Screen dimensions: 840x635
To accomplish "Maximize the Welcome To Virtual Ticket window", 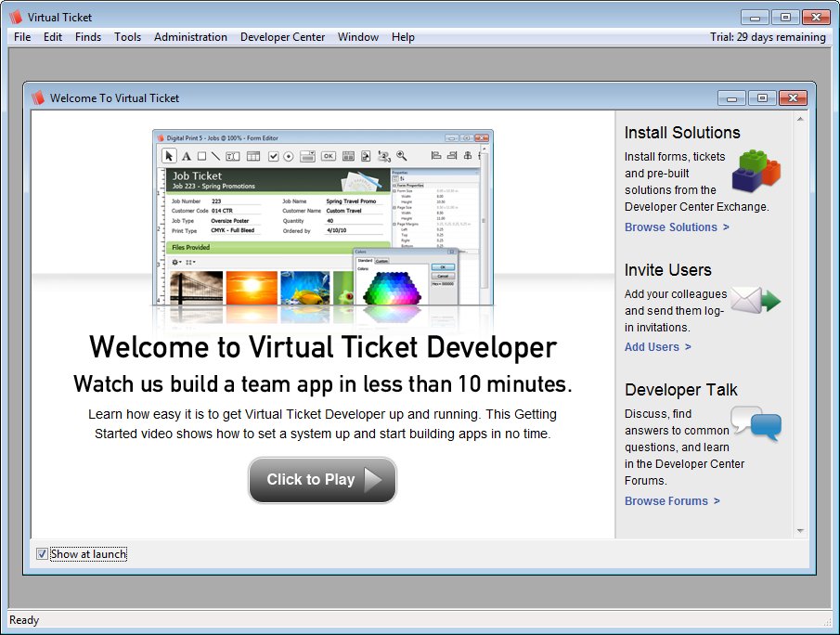I will [762, 98].
